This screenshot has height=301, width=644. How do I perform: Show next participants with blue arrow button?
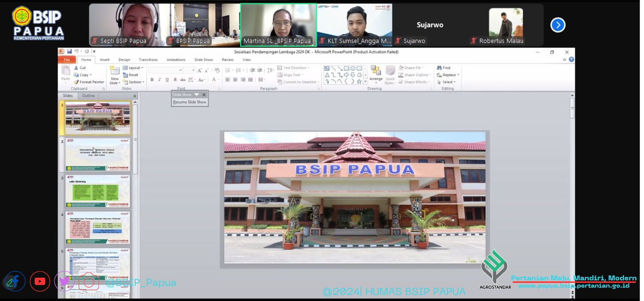[558, 25]
